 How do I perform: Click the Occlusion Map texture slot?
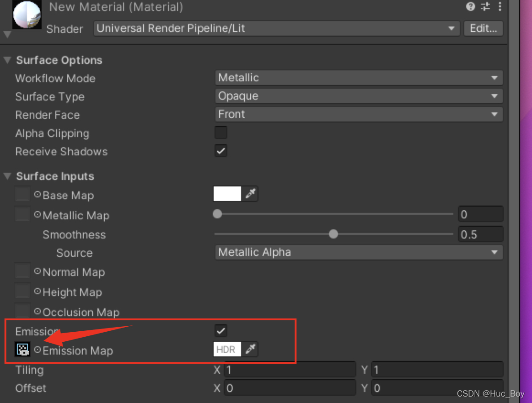click(22, 311)
